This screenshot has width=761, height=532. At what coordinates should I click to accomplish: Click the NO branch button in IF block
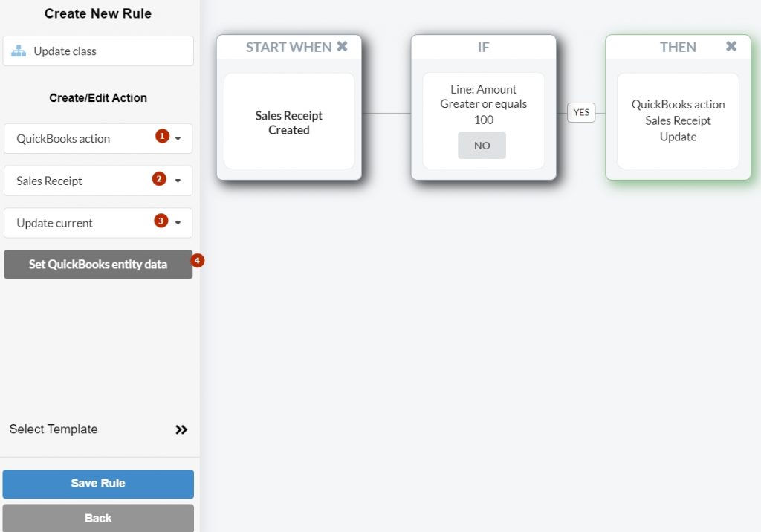pos(482,145)
